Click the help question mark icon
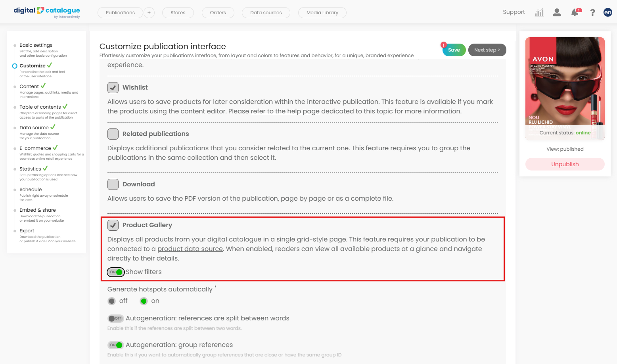Screen dimensions: 617x364 [x=592, y=13]
